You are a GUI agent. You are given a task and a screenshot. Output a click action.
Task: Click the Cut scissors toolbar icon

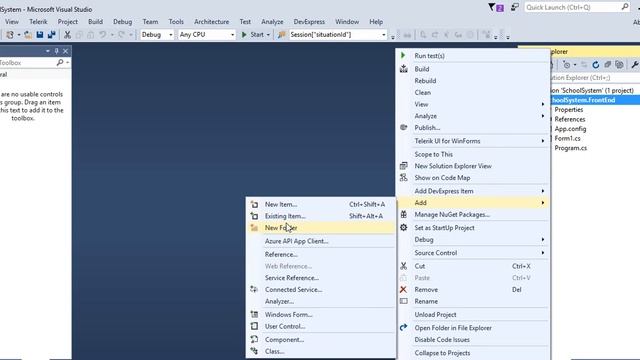click(67, 35)
